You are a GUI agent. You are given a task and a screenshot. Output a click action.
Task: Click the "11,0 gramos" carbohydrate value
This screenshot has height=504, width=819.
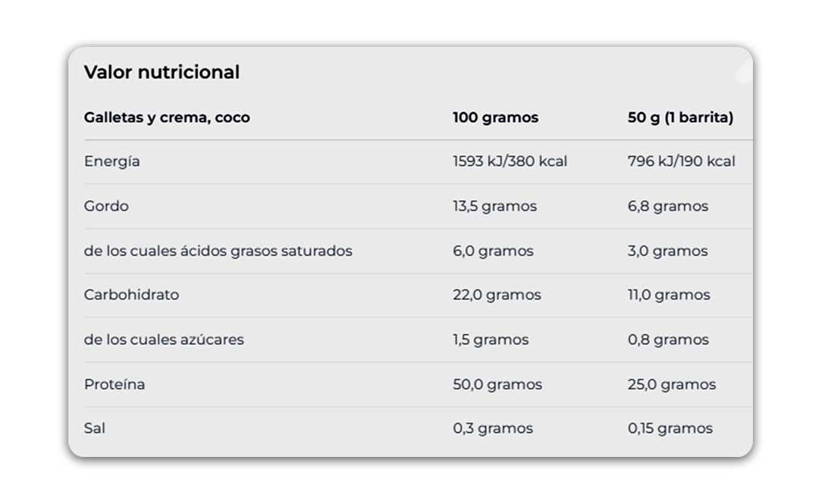coord(669,295)
